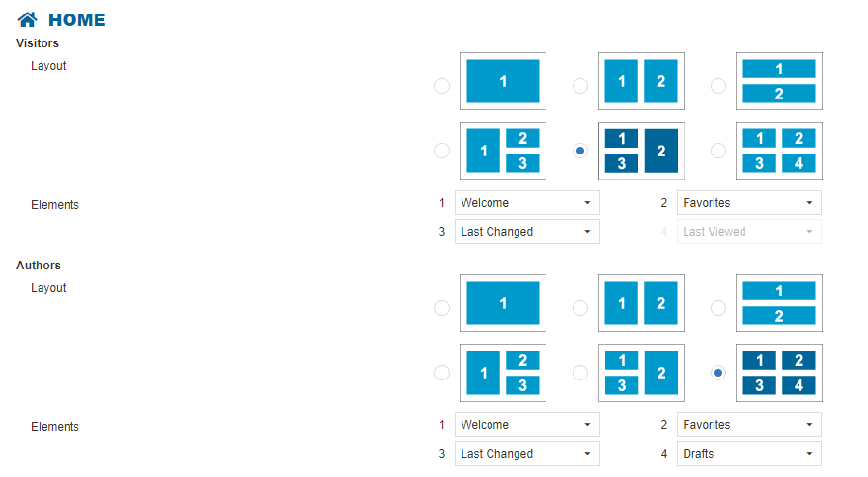The height and width of the screenshot is (477, 868).
Task: Select Visitors one-large-left two-small-right radio
Action: click(442, 151)
